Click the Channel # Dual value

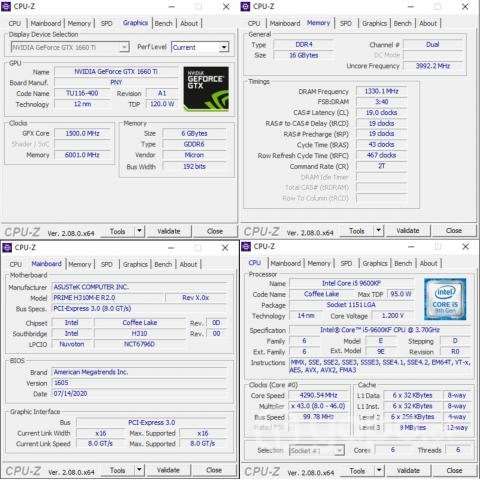[433, 44]
